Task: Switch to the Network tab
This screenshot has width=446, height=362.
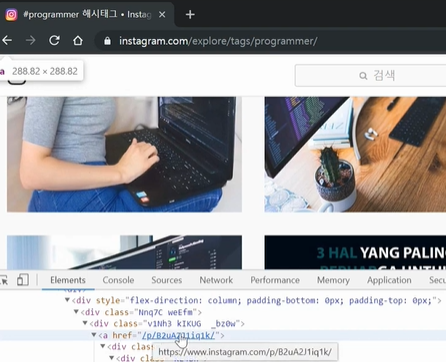Action: point(216,280)
